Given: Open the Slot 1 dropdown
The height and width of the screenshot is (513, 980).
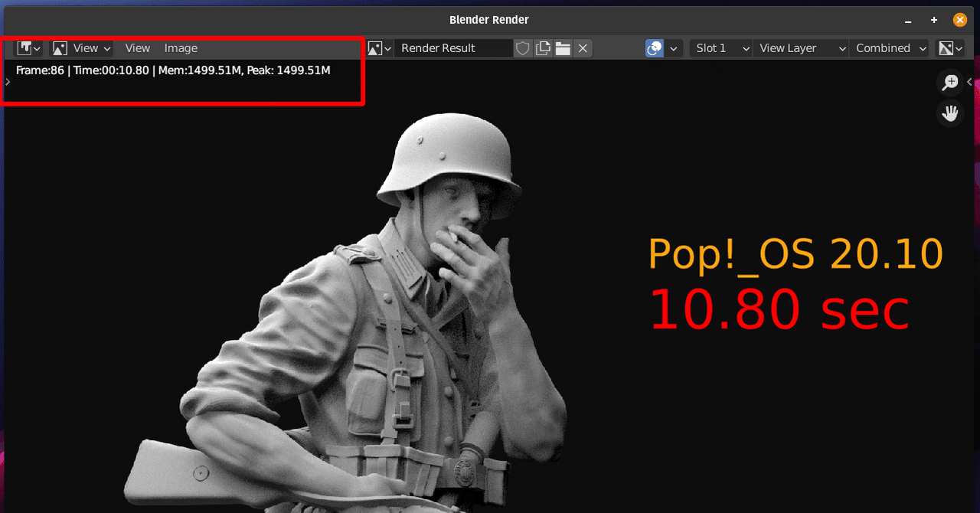Looking at the screenshot, I should 720,47.
